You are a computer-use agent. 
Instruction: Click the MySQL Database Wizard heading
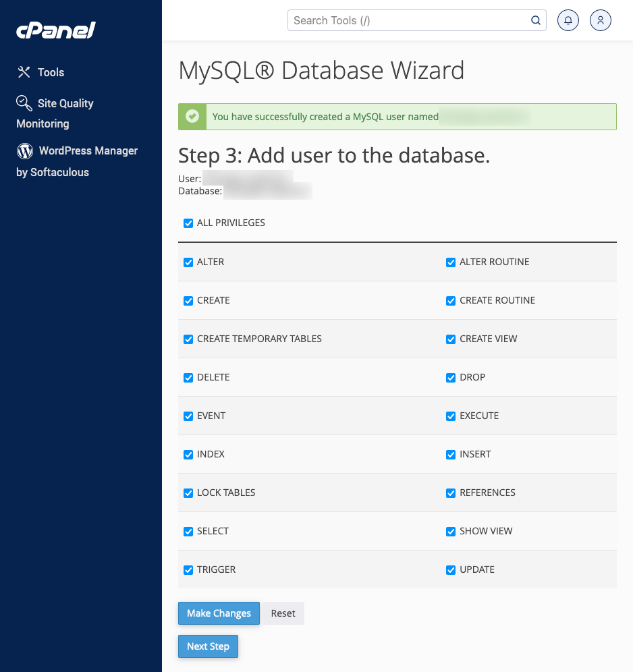pyautogui.click(x=321, y=70)
